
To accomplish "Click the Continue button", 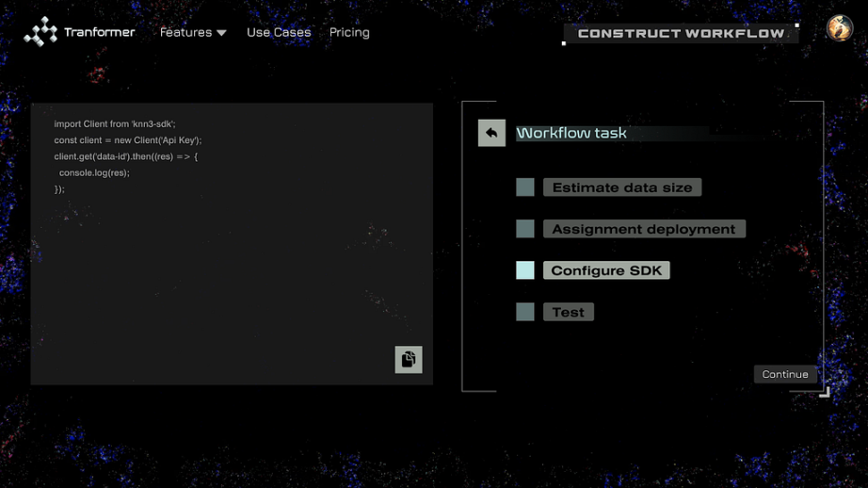I will point(785,374).
